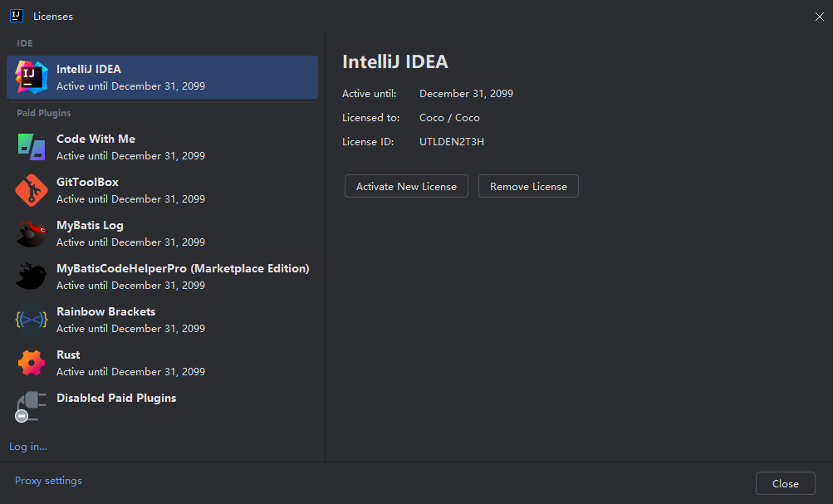Select Rust license entry
The image size is (833, 504).
(x=162, y=364)
